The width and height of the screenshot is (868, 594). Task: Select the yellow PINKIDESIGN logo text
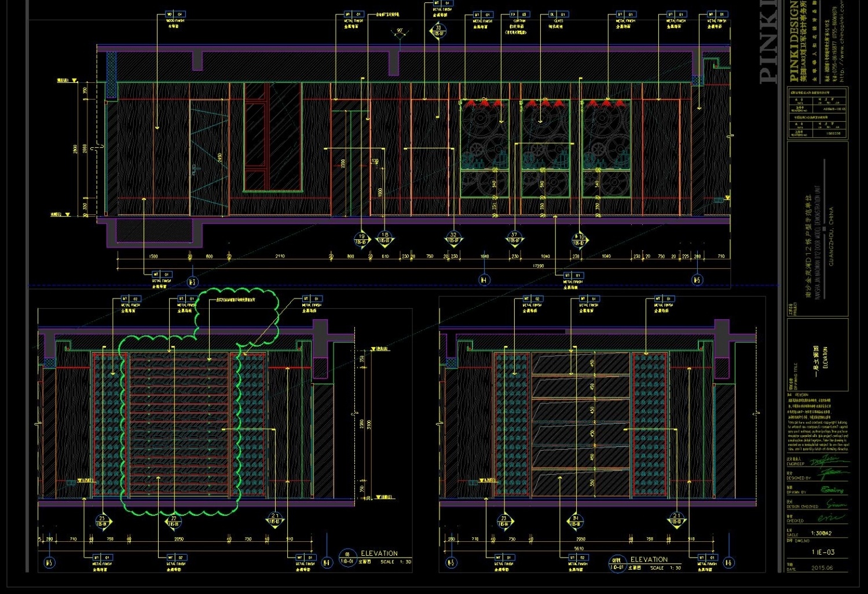(x=793, y=41)
